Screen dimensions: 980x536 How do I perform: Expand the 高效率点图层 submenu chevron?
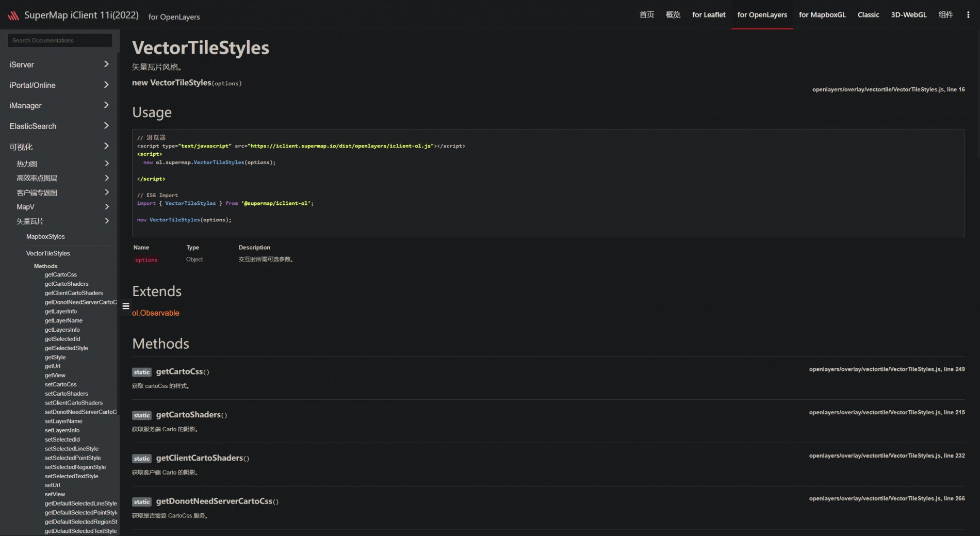tap(107, 178)
